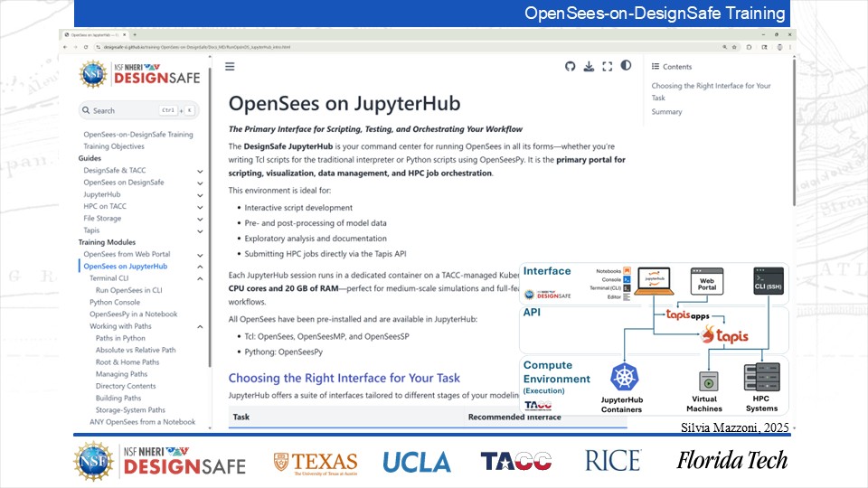
Task: Open Python Console in the sidebar
Action: tap(114, 302)
